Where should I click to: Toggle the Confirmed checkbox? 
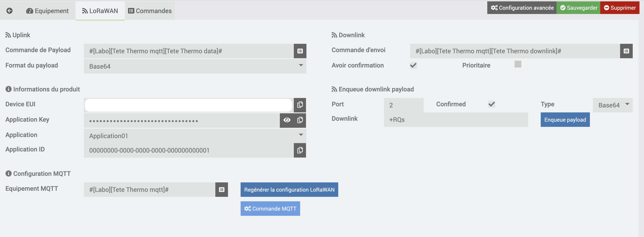pyautogui.click(x=492, y=104)
